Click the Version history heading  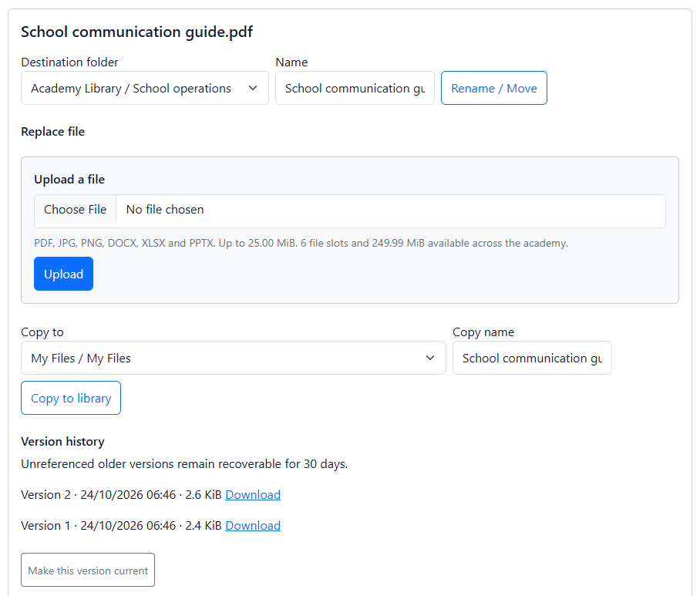click(62, 442)
